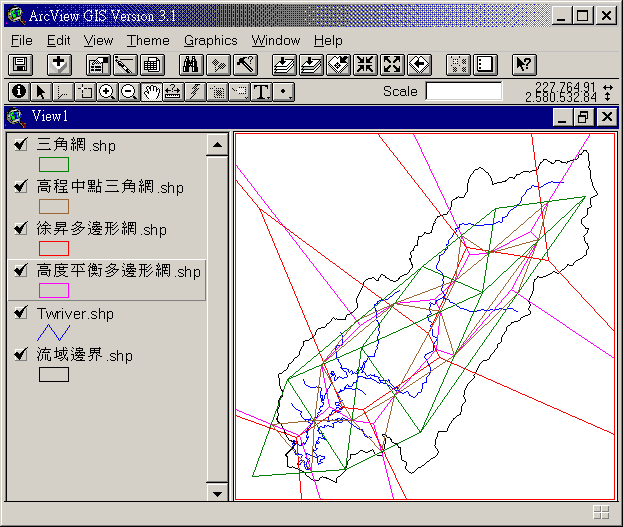This screenshot has width=623, height=527.
Task: Open the Theme menu
Action: (x=148, y=41)
